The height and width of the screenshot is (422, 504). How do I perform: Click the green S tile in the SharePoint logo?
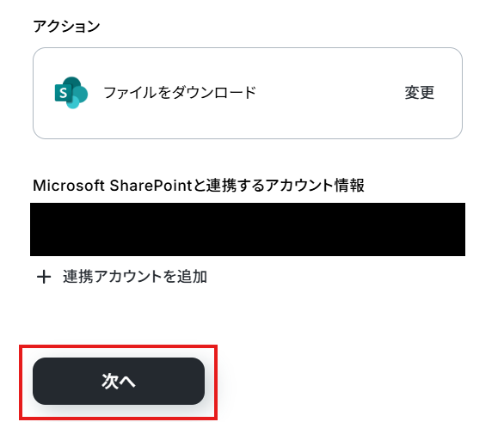(64, 93)
